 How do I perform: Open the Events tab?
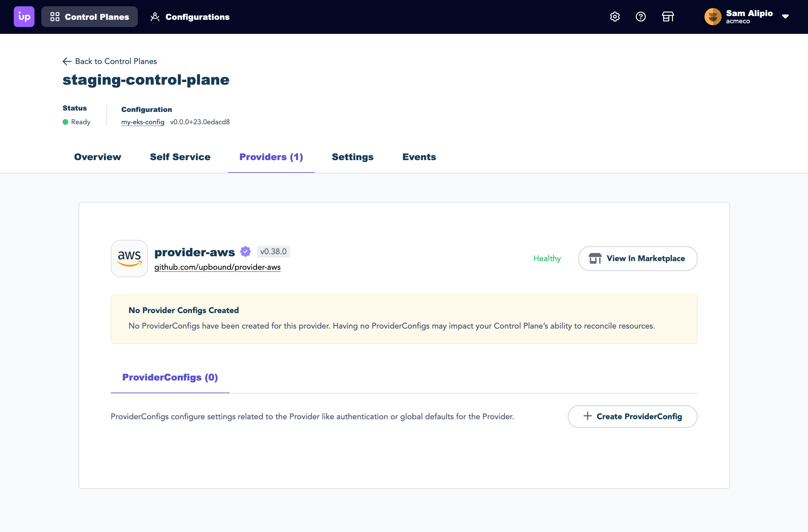(x=419, y=157)
